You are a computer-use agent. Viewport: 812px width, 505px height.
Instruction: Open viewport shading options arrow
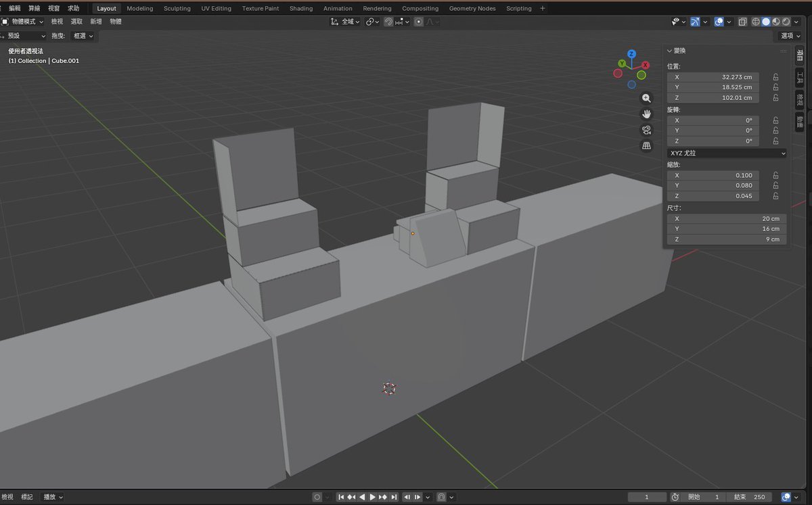point(796,22)
